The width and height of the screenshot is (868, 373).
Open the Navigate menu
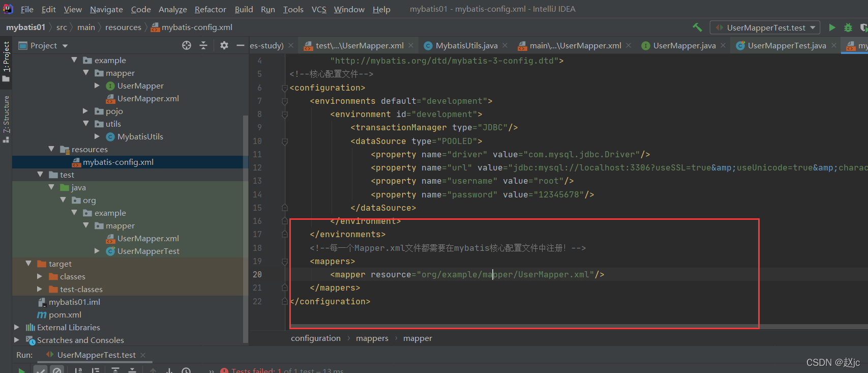pyautogui.click(x=106, y=9)
